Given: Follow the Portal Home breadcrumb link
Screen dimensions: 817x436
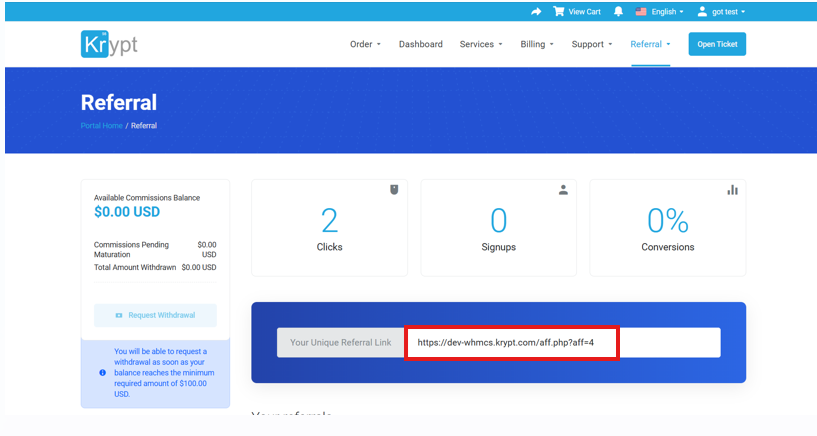Looking at the screenshot, I should pyautogui.click(x=101, y=126).
